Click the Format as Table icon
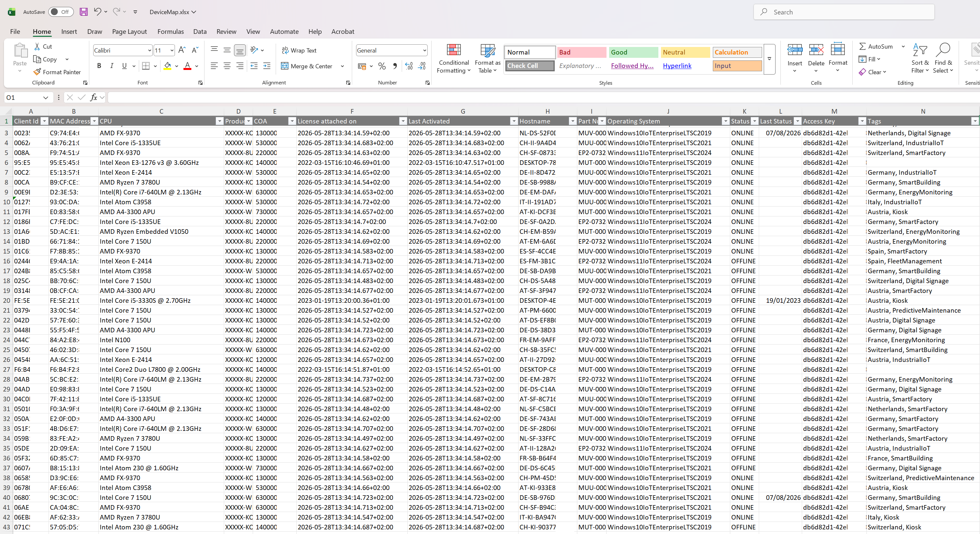The height and width of the screenshot is (534, 980). point(488,50)
